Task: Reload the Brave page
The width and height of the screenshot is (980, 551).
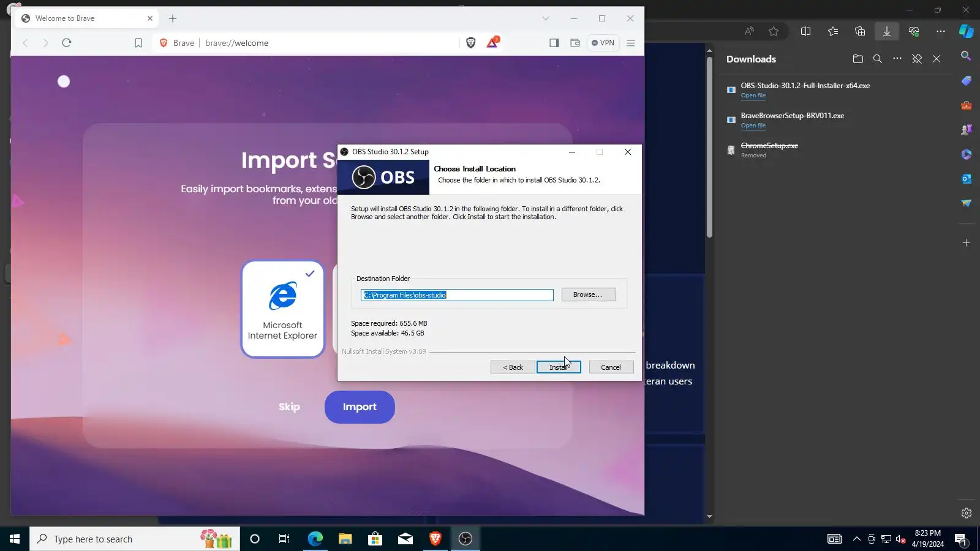Action: (67, 43)
